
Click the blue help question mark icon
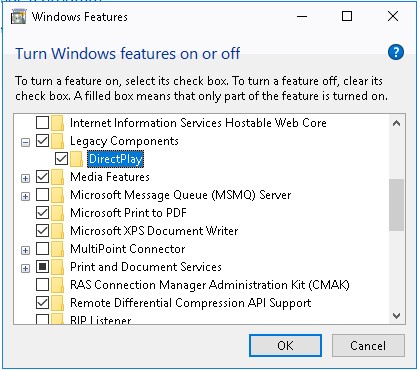[396, 52]
